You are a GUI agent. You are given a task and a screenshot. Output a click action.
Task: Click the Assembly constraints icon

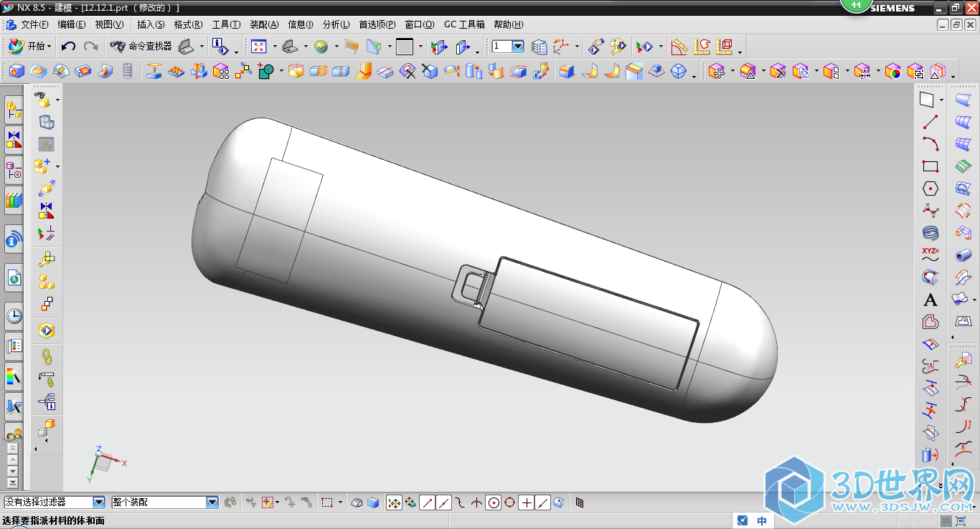point(47,211)
